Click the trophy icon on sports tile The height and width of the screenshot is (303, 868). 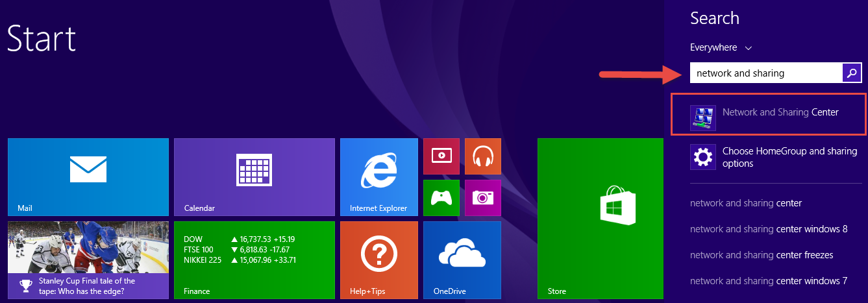click(25, 285)
